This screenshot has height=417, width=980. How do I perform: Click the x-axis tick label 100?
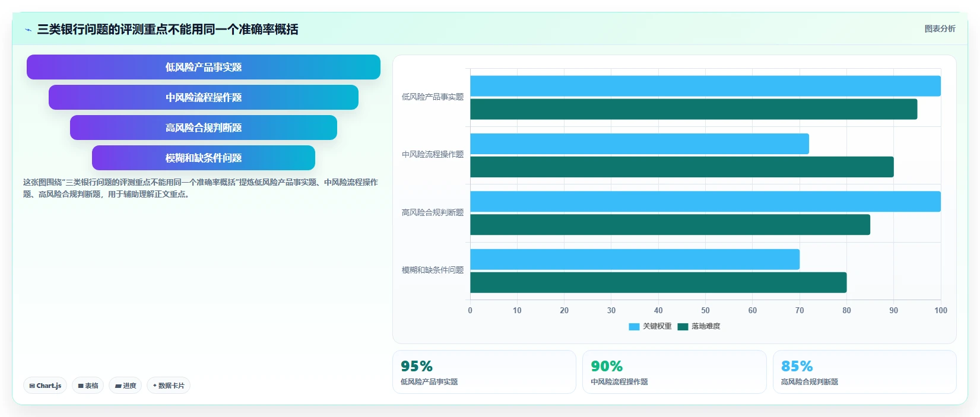[x=941, y=310]
